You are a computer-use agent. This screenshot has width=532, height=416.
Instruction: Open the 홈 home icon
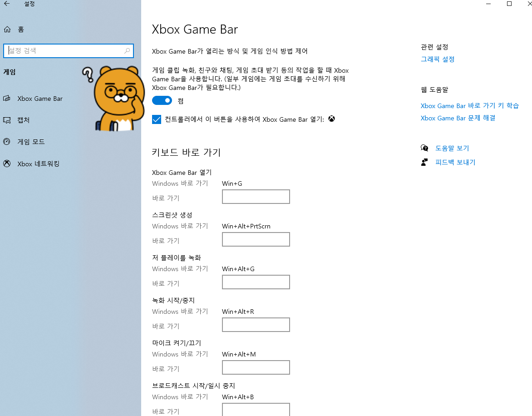point(7,30)
